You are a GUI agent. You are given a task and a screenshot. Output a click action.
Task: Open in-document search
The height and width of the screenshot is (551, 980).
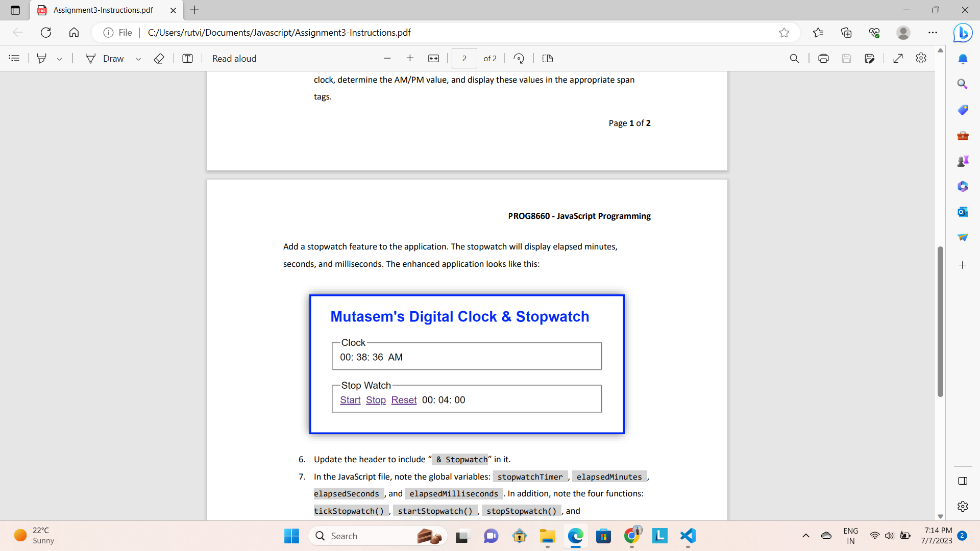(x=795, y=58)
